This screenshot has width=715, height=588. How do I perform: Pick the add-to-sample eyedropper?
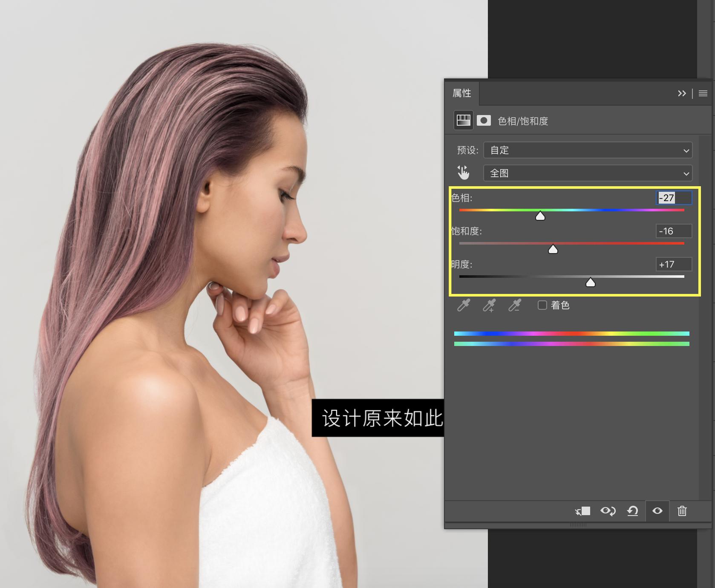(x=489, y=305)
